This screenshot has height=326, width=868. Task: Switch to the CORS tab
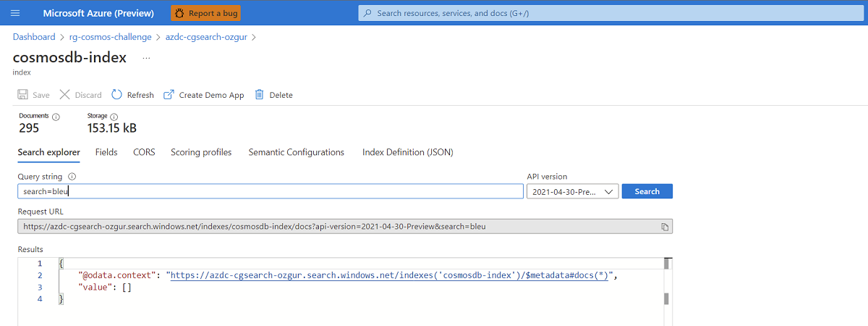(x=144, y=152)
